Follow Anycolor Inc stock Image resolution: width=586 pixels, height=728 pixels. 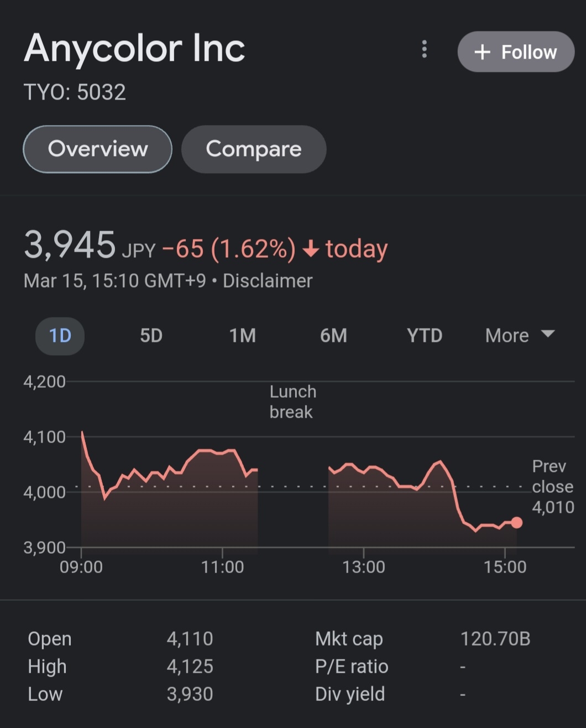(x=516, y=51)
